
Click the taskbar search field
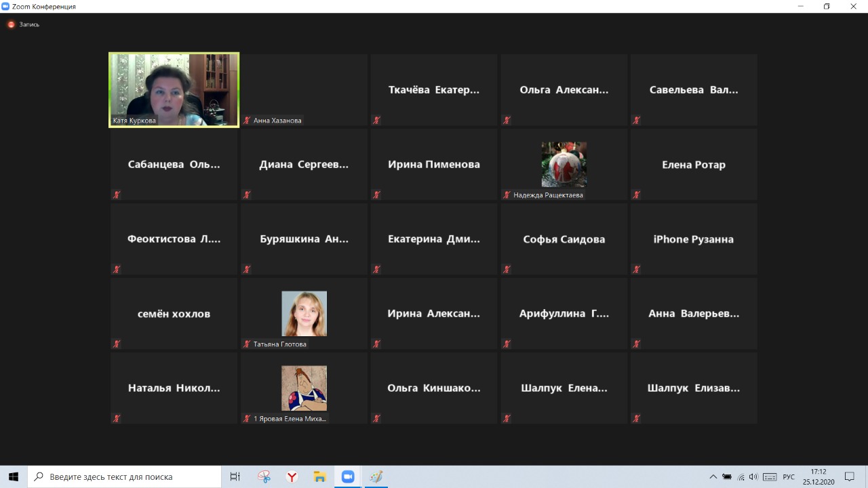pos(125,476)
